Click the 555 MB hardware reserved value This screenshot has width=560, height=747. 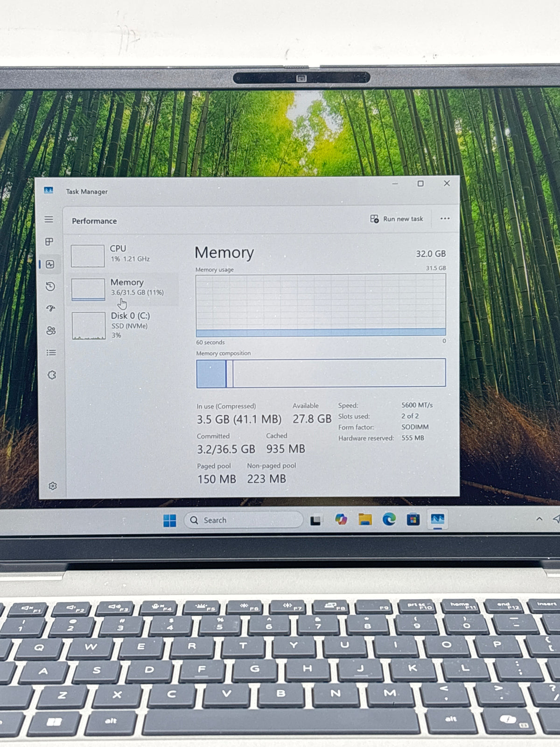pyautogui.click(x=413, y=438)
